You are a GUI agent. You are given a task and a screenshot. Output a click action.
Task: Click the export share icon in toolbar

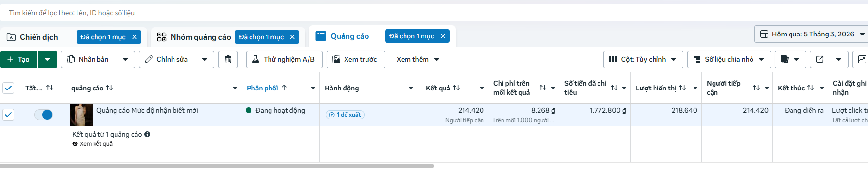(x=820, y=59)
